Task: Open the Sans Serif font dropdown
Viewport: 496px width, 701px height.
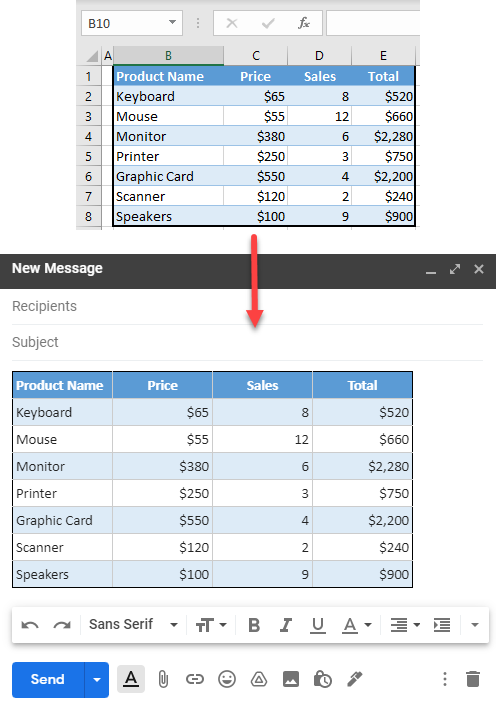Action: (x=133, y=624)
